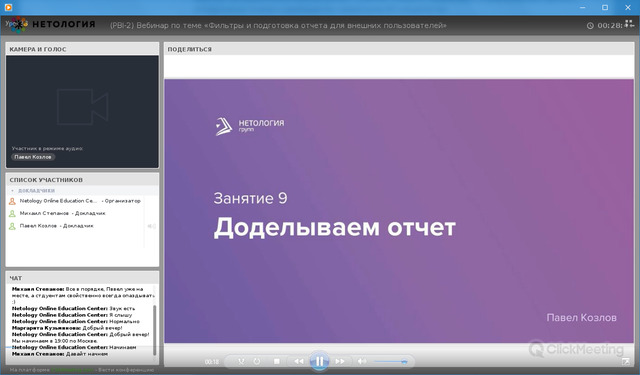Image resolution: width=640 pixels, height=375 pixels.
Task: Click the rewind button
Action: 299,361
